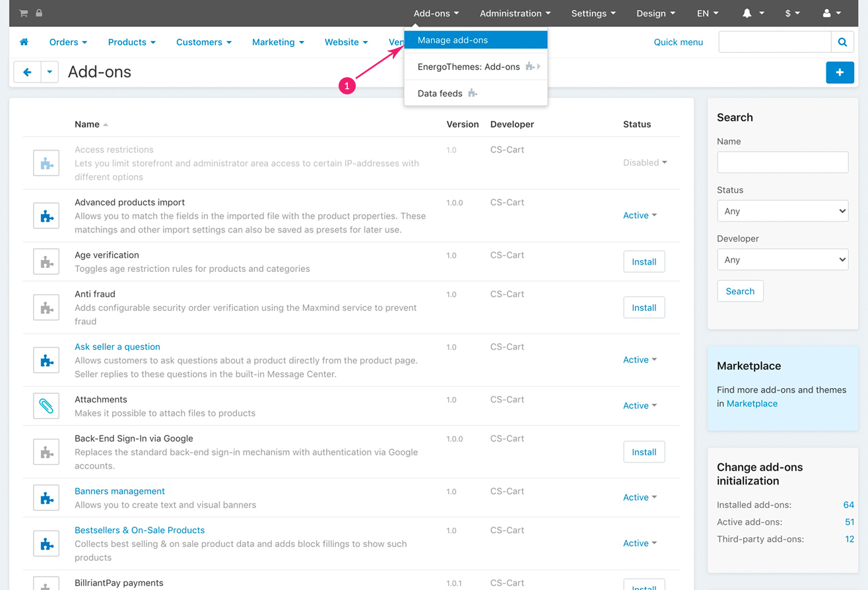The width and height of the screenshot is (868, 590).
Task: Toggle Attachments add-on Active status
Action: tap(640, 405)
